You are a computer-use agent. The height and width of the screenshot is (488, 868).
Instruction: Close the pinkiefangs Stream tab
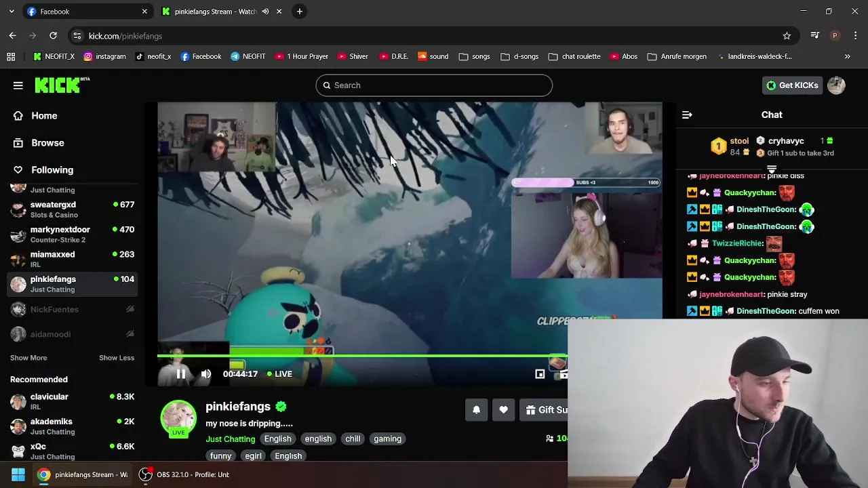click(x=279, y=12)
